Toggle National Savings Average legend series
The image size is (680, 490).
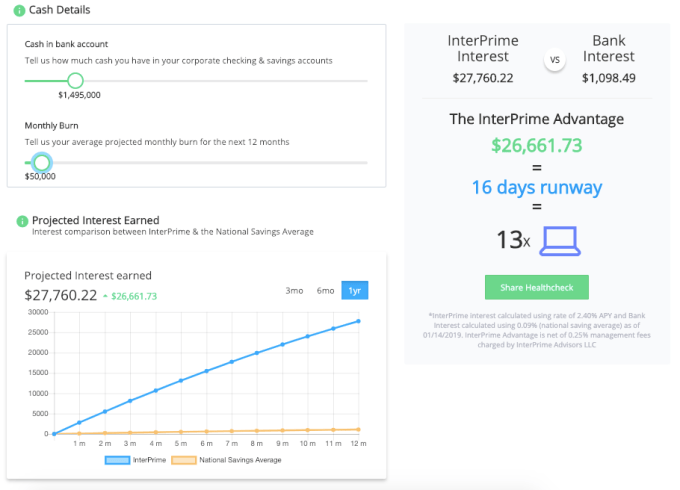227,460
